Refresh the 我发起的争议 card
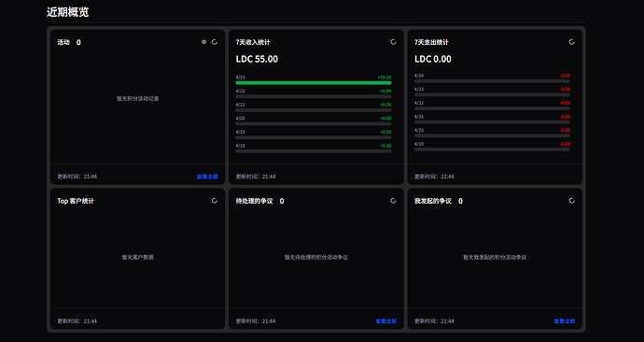 pos(571,201)
